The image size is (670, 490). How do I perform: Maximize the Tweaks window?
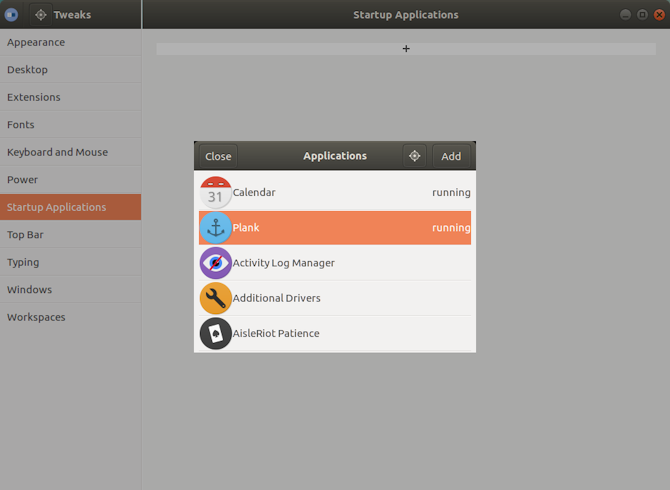[x=642, y=15]
